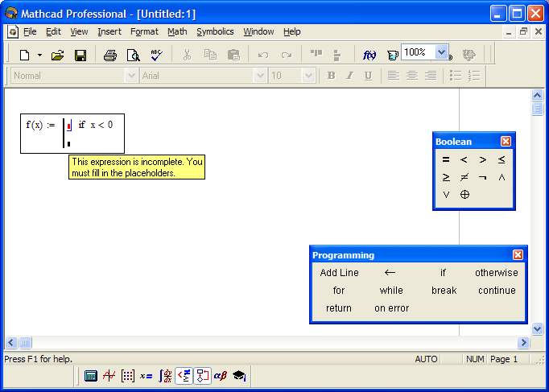Viewport: 549px width, 392px height.
Task: Insert 'while' loop from Programming palette
Action: coord(391,291)
